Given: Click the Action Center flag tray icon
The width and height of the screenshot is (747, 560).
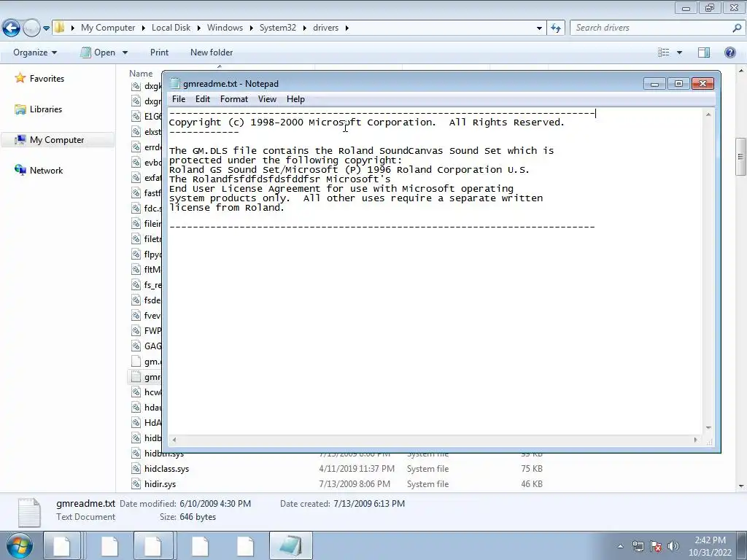Looking at the screenshot, I should click(x=656, y=546).
